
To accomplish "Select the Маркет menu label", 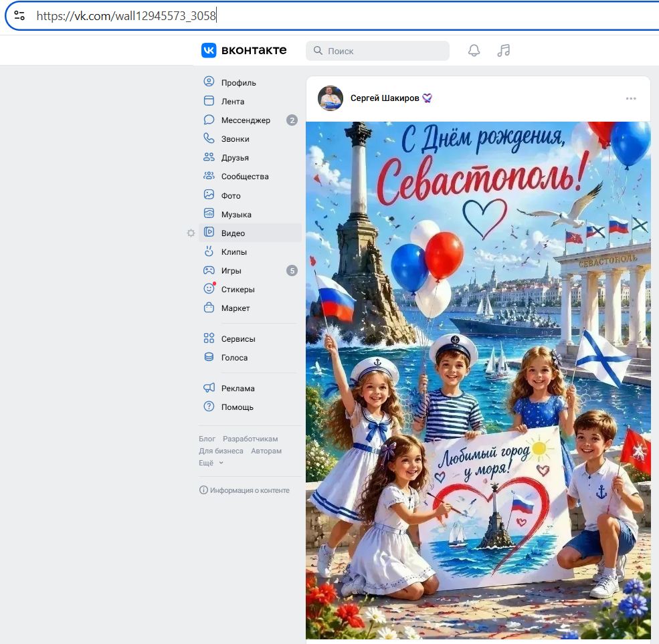I will coord(236,308).
